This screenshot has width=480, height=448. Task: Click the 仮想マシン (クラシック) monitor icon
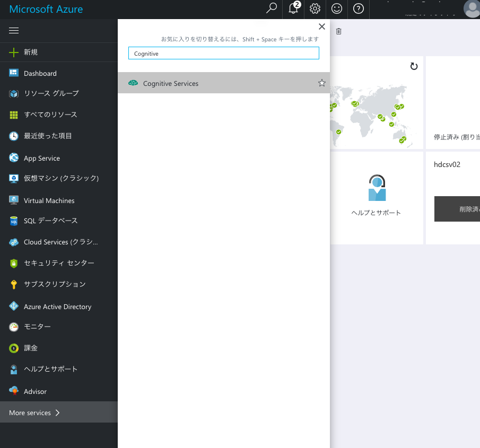pyautogui.click(x=14, y=178)
